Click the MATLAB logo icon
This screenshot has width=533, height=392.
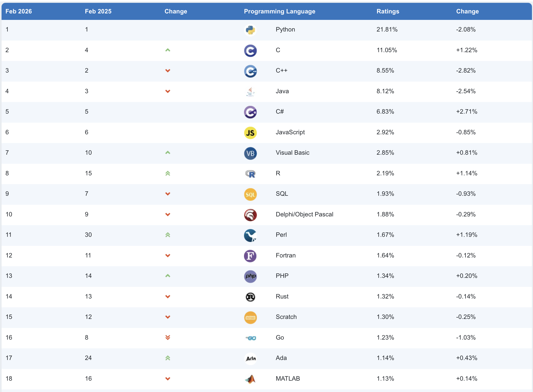pyautogui.click(x=250, y=379)
